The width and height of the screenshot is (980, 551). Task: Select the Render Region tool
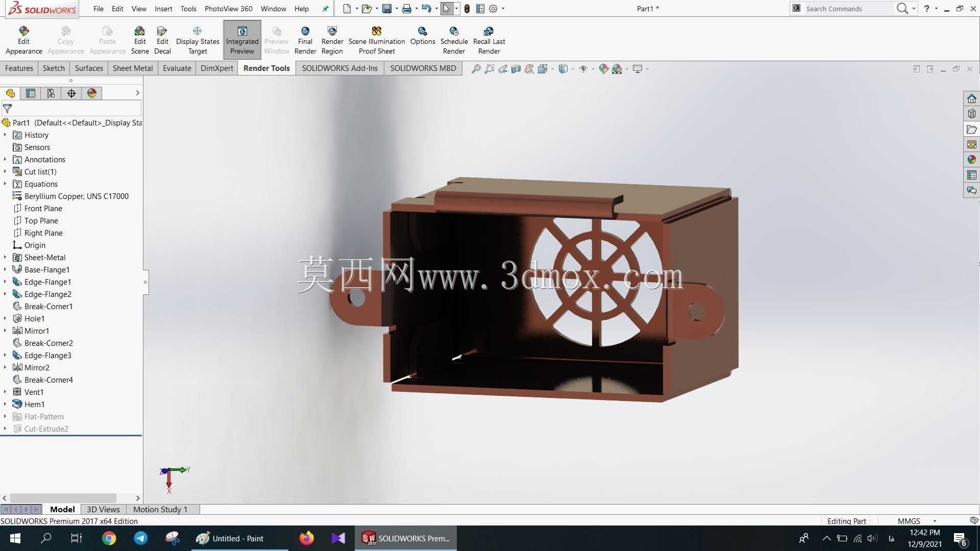click(x=332, y=40)
